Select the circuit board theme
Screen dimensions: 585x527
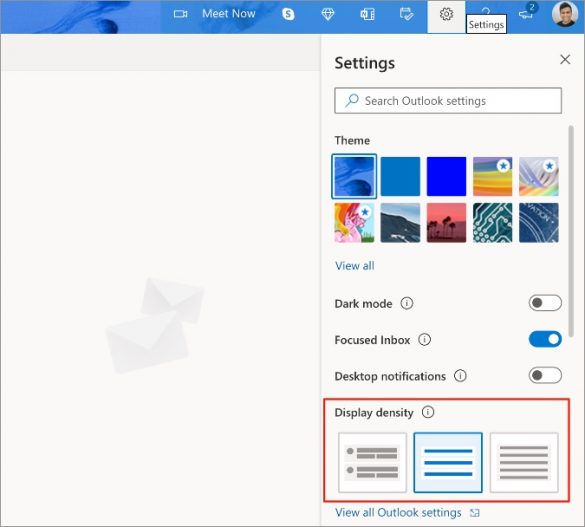(492, 223)
